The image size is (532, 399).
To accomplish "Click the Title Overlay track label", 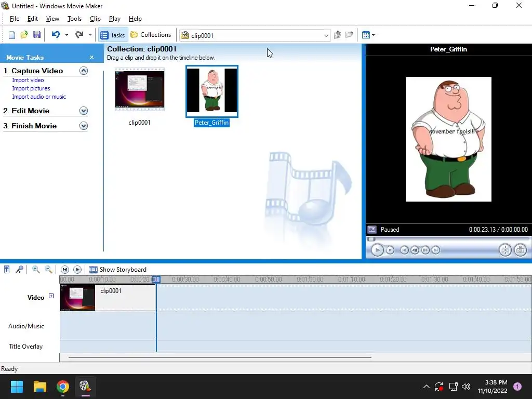I will tap(26, 347).
